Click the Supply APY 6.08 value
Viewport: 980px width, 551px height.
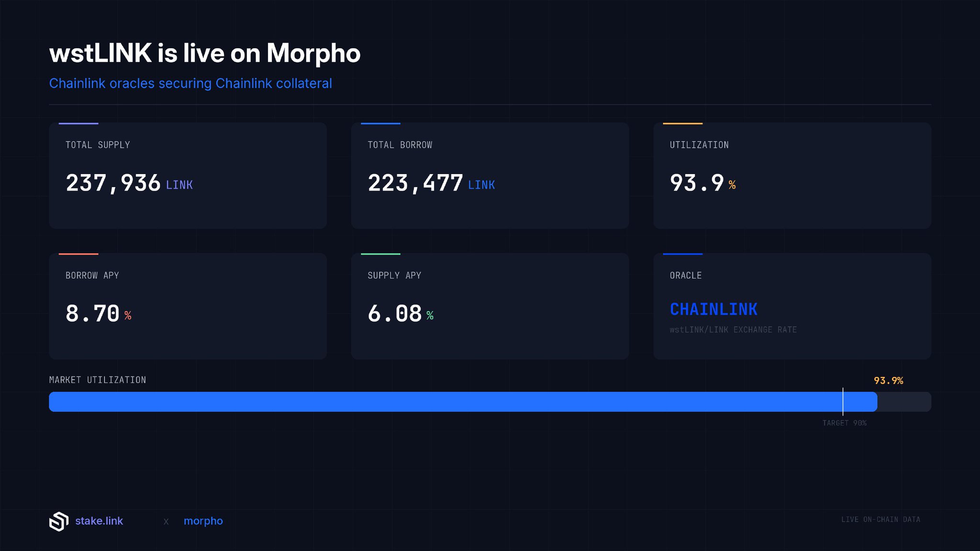coord(395,314)
